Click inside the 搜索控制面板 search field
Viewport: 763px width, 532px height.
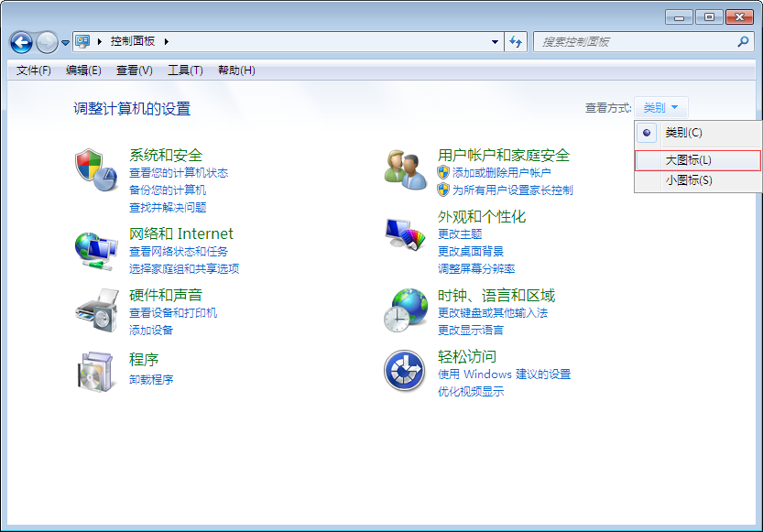[632, 42]
